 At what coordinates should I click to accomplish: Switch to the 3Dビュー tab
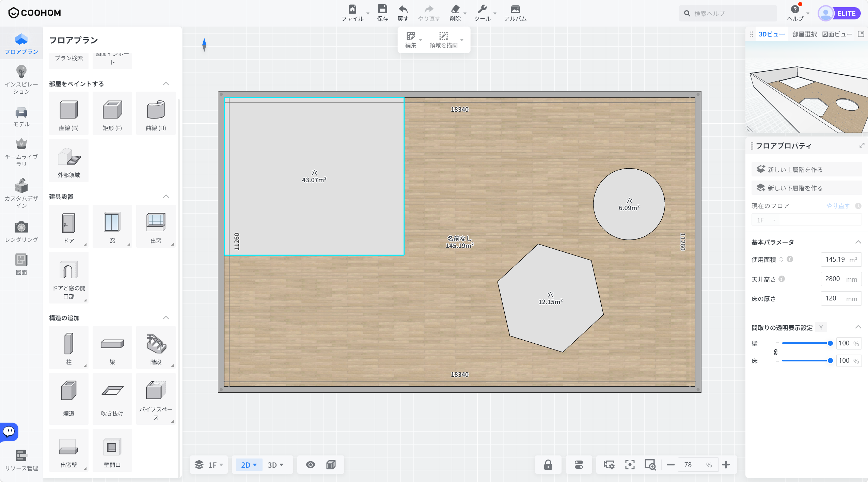point(772,34)
